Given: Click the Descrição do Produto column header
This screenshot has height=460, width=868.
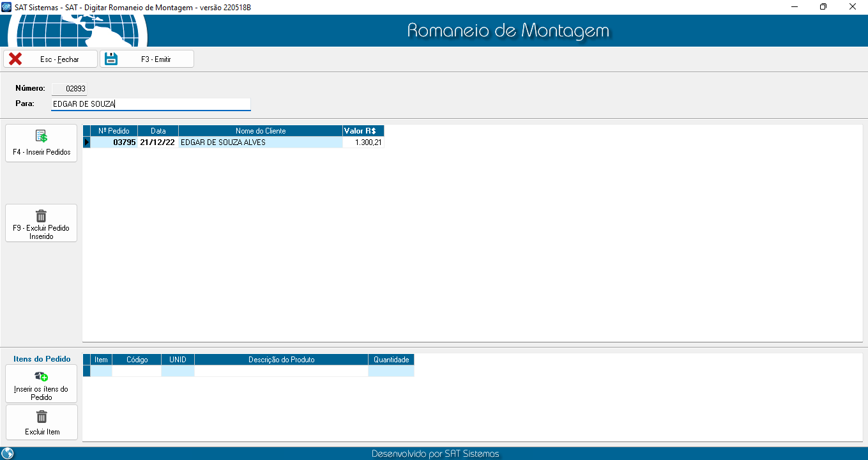Looking at the screenshot, I should coord(281,360).
